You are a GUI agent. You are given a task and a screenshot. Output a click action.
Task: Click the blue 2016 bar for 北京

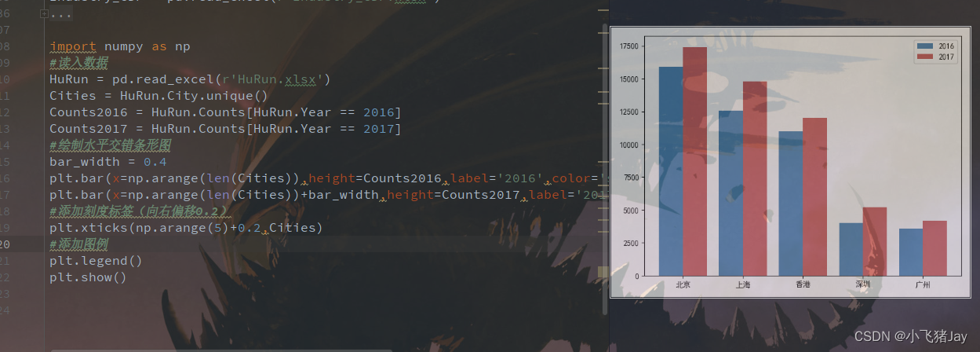click(671, 171)
